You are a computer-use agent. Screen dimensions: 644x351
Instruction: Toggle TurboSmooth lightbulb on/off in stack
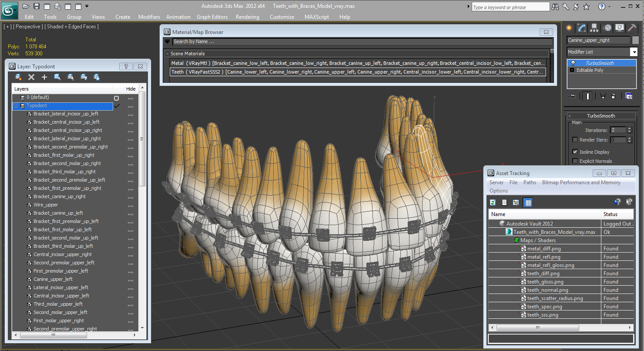point(573,63)
